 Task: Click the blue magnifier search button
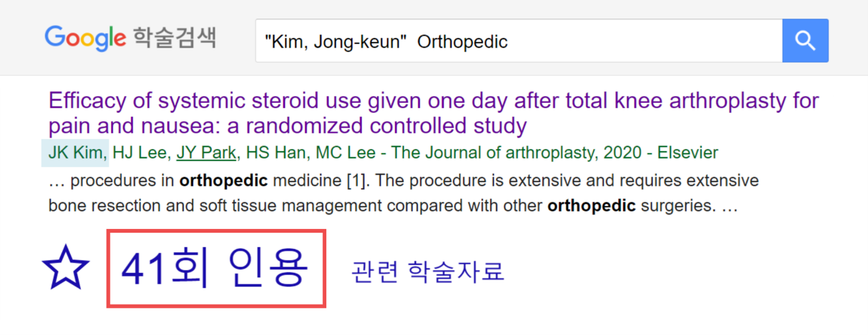[805, 41]
